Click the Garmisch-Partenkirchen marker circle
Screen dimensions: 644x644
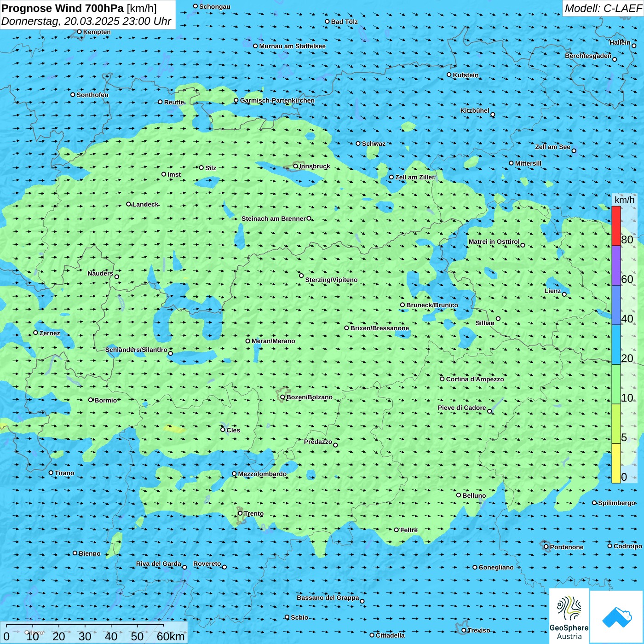coord(236,100)
